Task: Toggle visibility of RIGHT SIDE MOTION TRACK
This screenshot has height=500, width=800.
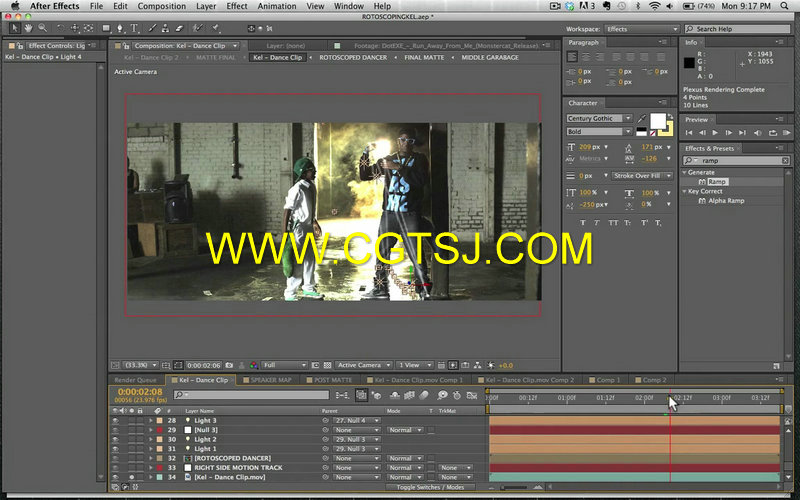Action: click(115, 468)
